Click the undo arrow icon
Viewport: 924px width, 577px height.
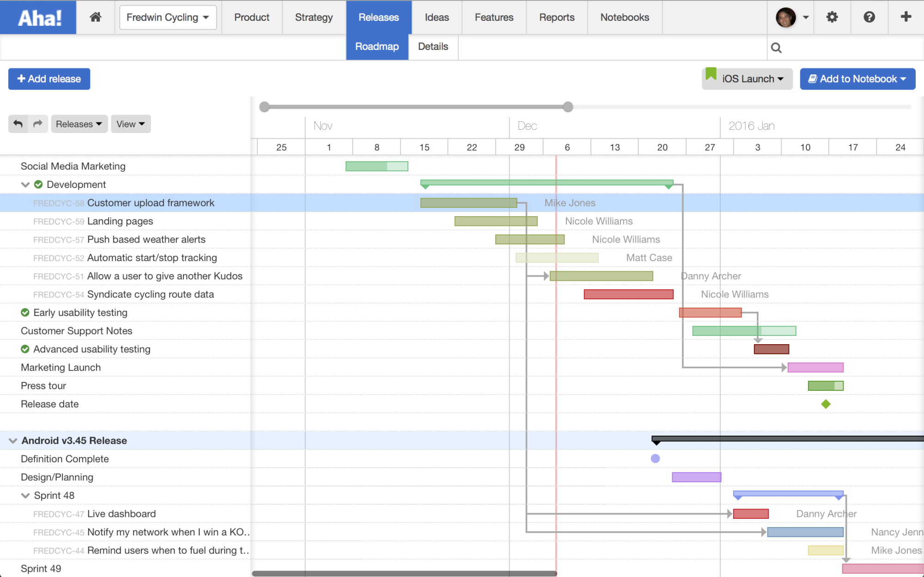coord(17,123)
